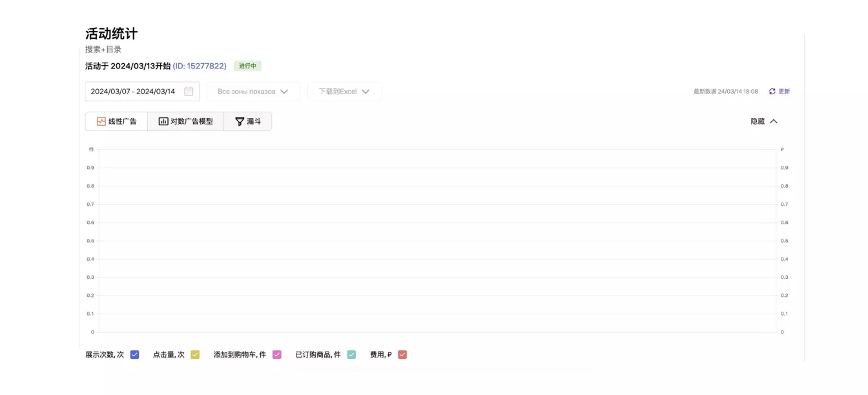Screen dimensions: 868x395
Task: Open the 下载到Excel dropdown
Action: point(344,92)
